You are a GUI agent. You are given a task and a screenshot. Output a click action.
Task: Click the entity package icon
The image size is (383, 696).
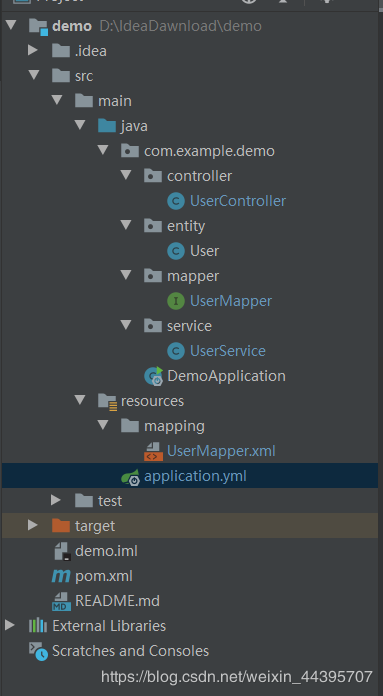pyautogui.click(x=153, y=226)
